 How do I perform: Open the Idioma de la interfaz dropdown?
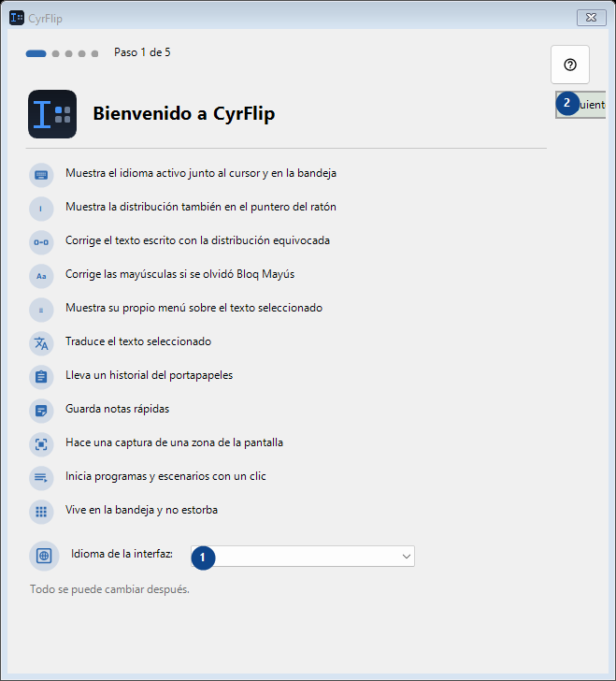303,557
